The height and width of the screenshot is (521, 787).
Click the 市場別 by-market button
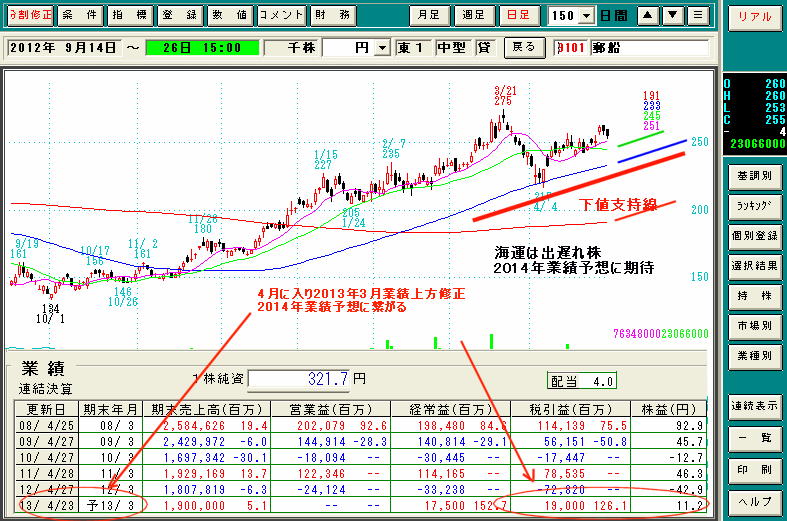(x=754, y=326)
